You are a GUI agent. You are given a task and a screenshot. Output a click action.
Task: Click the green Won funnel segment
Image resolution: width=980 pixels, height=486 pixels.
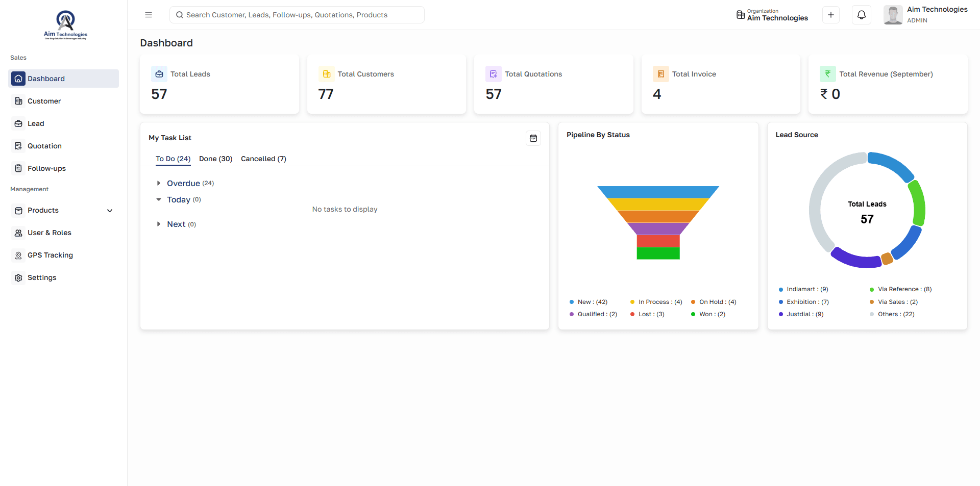point(658,253)
